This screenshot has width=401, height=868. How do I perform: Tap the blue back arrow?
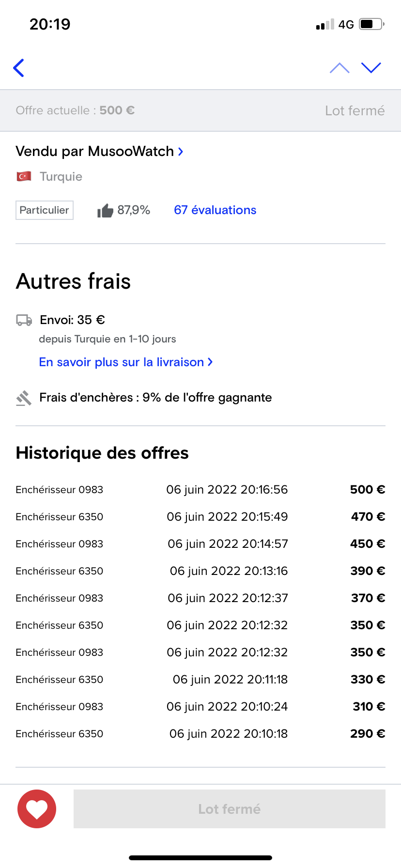coord(19,68)
